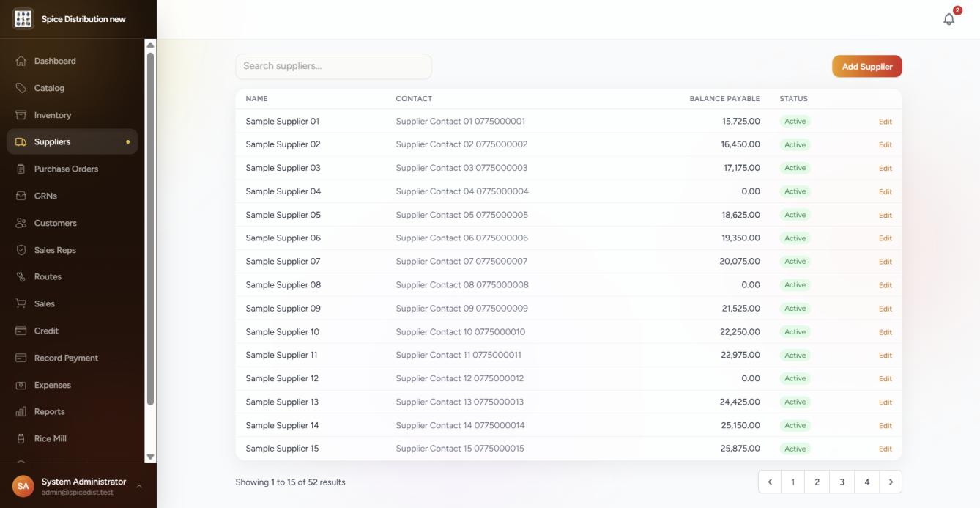Open the Reports menu item
The width and height of the screenshot is (980, 508).
72,412
